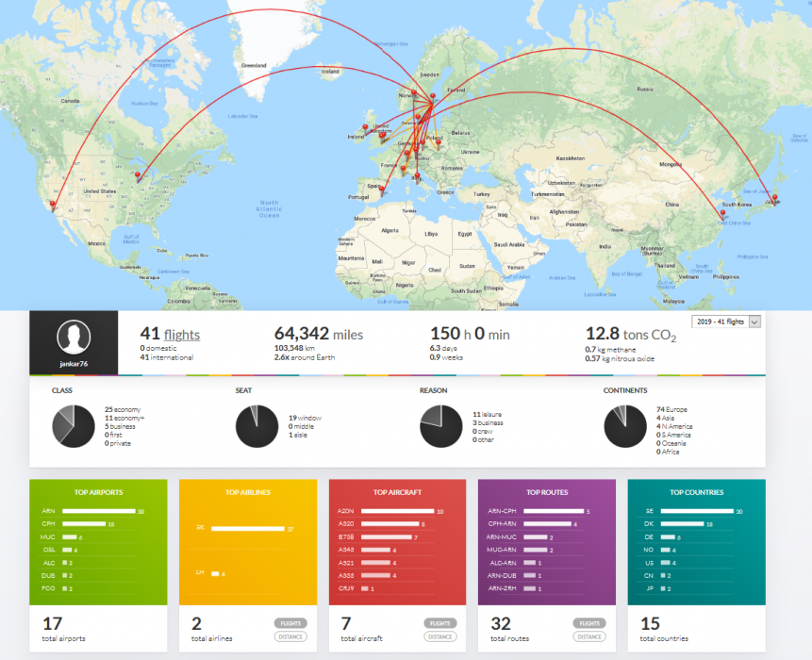Toggle Top Aircraft to Distance mode
Screen dimensions: 812x660
point(439,636)
